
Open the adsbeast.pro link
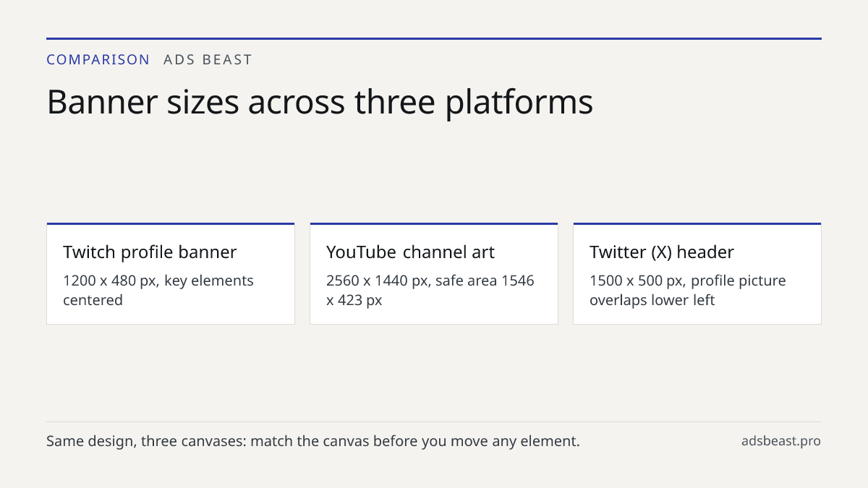tap(781, 441)
